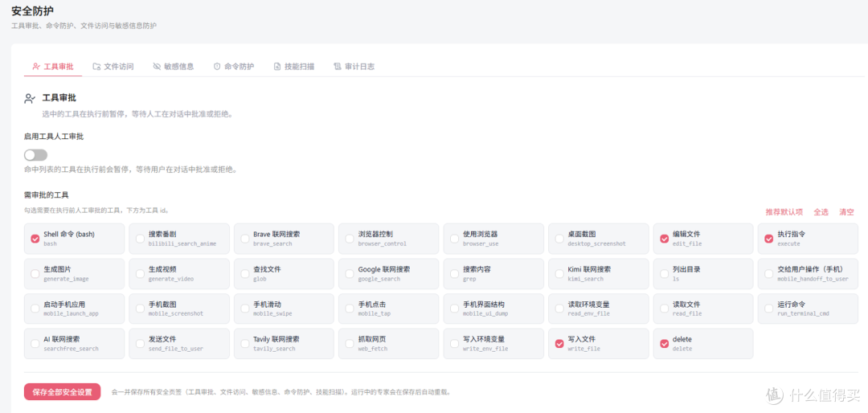Click the 技能扫描 file icon
This screenshot has width=868, height=413.
point(277,67)
